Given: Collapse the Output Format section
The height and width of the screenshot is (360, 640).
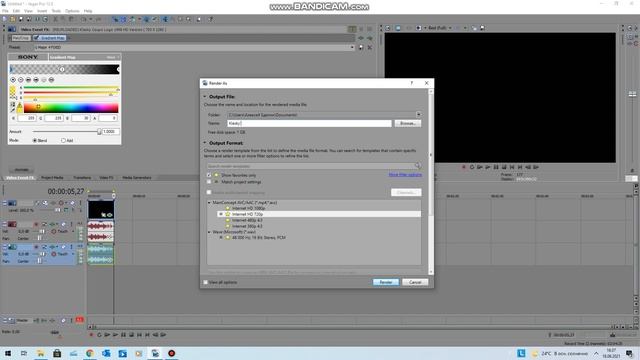Looking at the screenshot, I should click(x=205, y=143).
